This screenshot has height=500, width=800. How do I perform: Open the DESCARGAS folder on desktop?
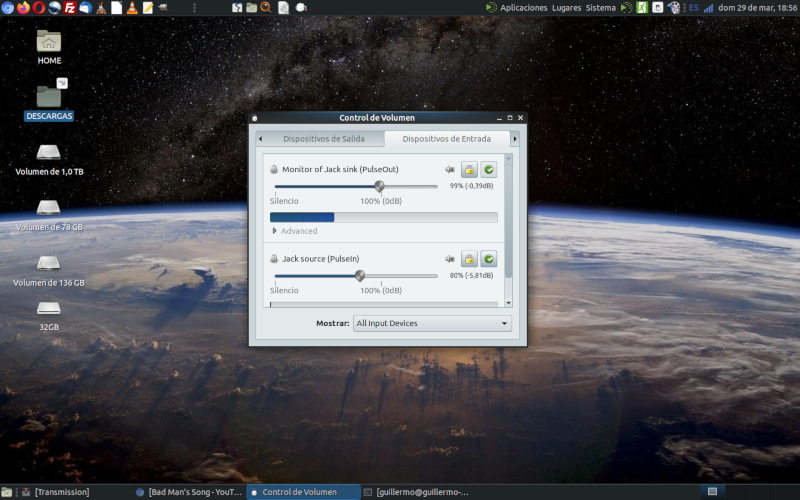click(x=49, y=96)
